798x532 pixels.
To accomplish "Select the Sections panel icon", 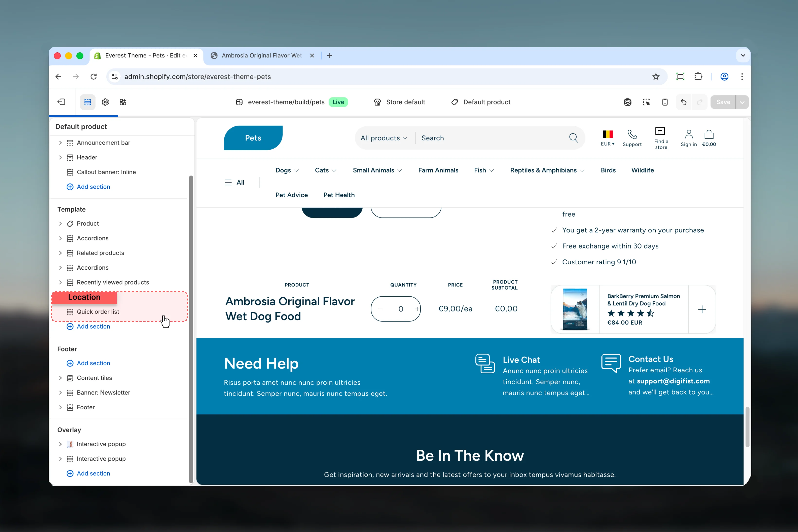I will 88,102.
